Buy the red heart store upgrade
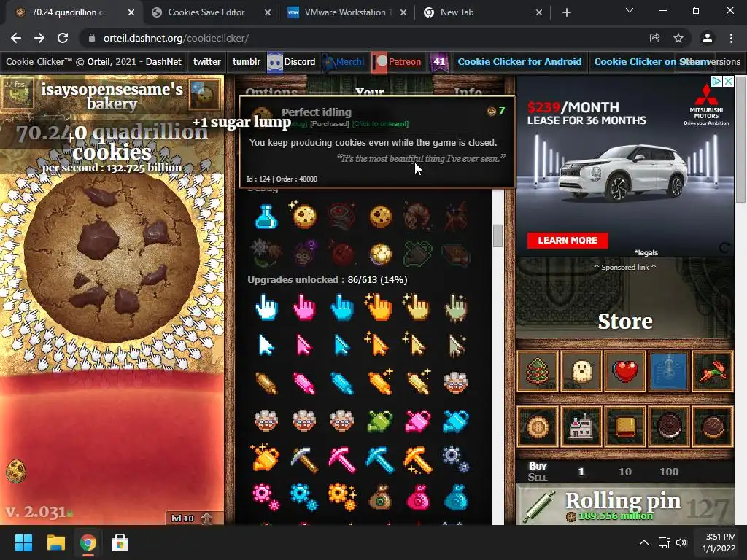This screenshot has height=560, width=747. [x=625, y=371]
